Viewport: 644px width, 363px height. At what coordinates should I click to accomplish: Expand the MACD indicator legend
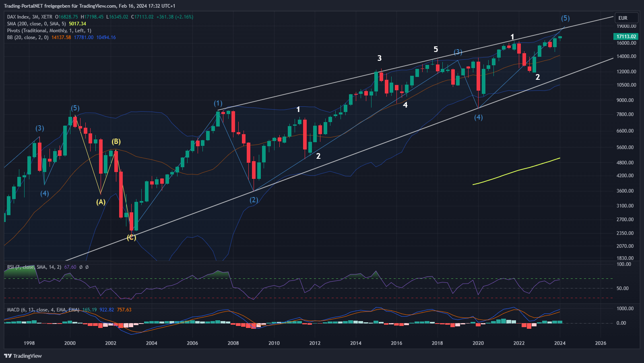pyautogui.click(x=43, y=310)
